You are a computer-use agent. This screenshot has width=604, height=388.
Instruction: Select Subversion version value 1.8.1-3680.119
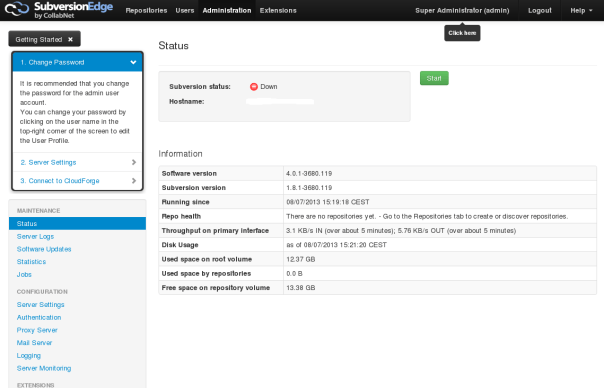pos(309,188)
